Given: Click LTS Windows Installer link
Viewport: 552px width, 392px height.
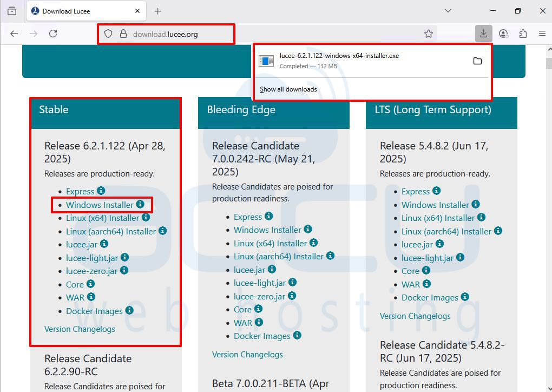Looking at the screenshot, I should click(x=435, y=205).
